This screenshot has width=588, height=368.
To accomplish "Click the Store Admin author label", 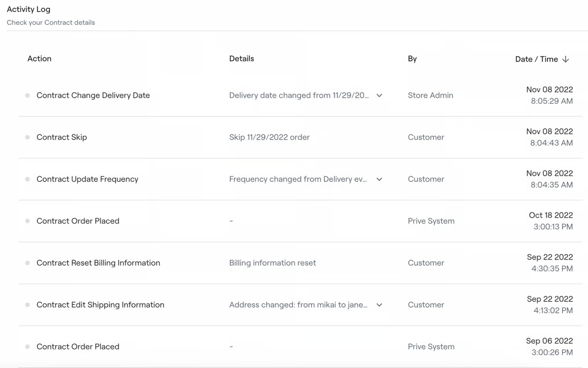I will (x=430, y=95).
